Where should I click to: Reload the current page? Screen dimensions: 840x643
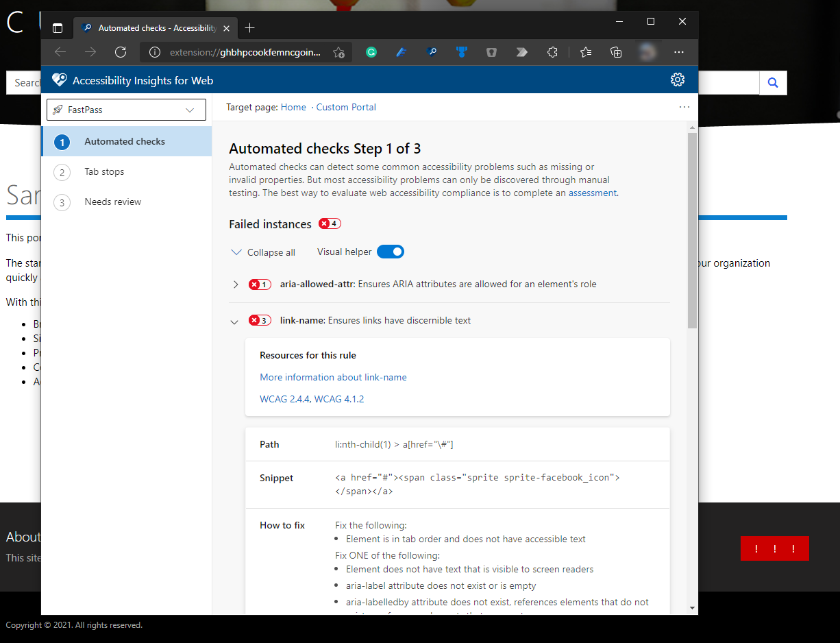(121, 52)
